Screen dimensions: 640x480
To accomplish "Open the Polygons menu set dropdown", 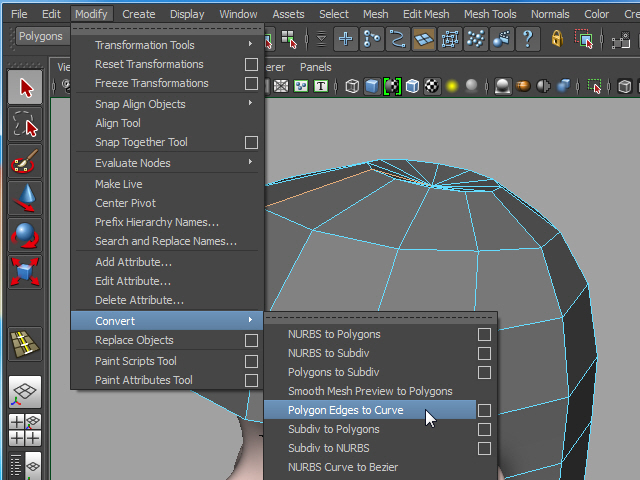I will [x=40, y=36].
